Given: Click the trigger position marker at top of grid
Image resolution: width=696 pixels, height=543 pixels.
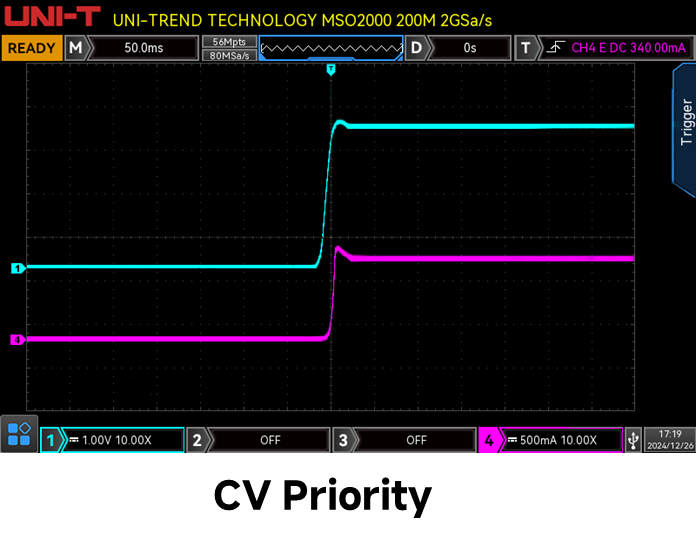Looking at the screenshot, I should pyautogui.click(x=331, y=69).
